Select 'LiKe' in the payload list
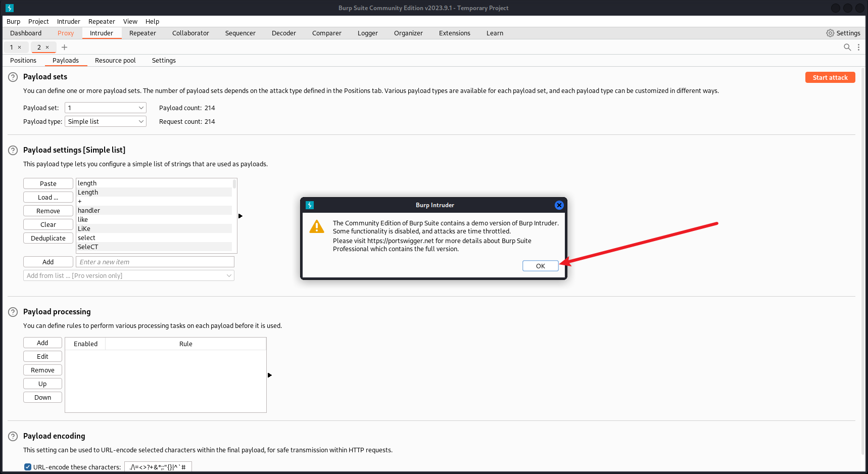 154,228
